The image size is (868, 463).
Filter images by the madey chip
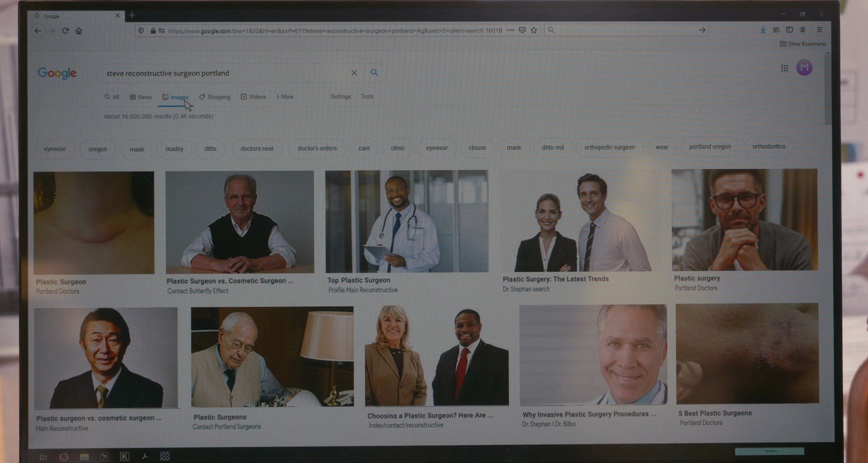point(175,149)
